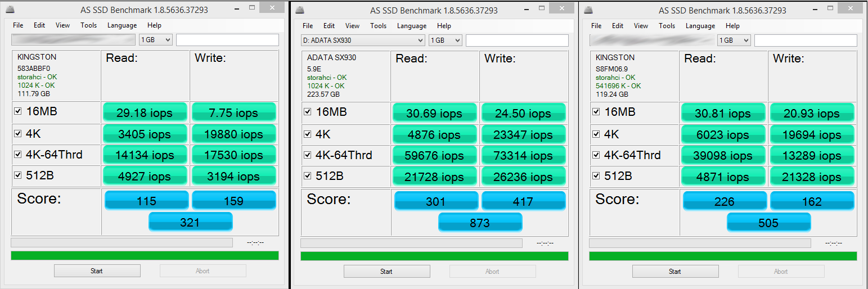Open the 'D: ADATA SX930' drive dropdown
This screenshot has height=289, width=868.
[363, 40]
